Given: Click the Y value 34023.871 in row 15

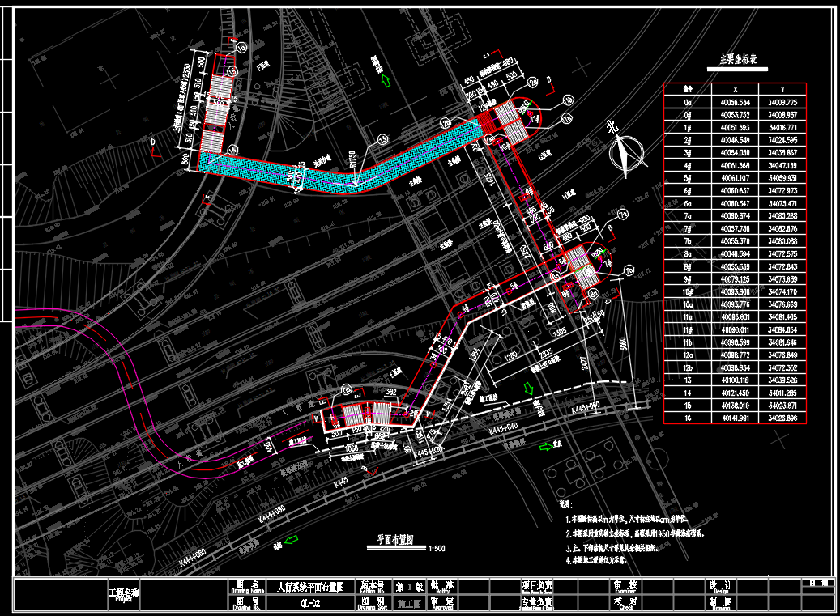Looking at the screenshot, I should tap(782, 406).
